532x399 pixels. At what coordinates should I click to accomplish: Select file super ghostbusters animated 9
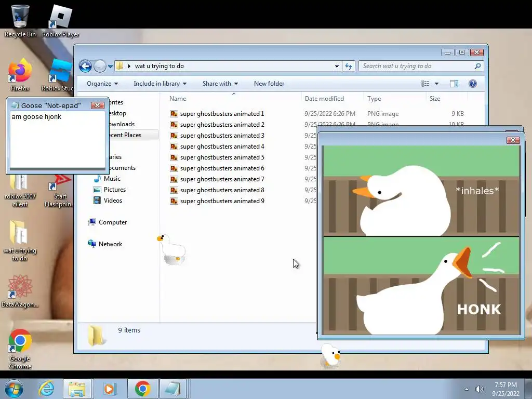coord(217,201)
